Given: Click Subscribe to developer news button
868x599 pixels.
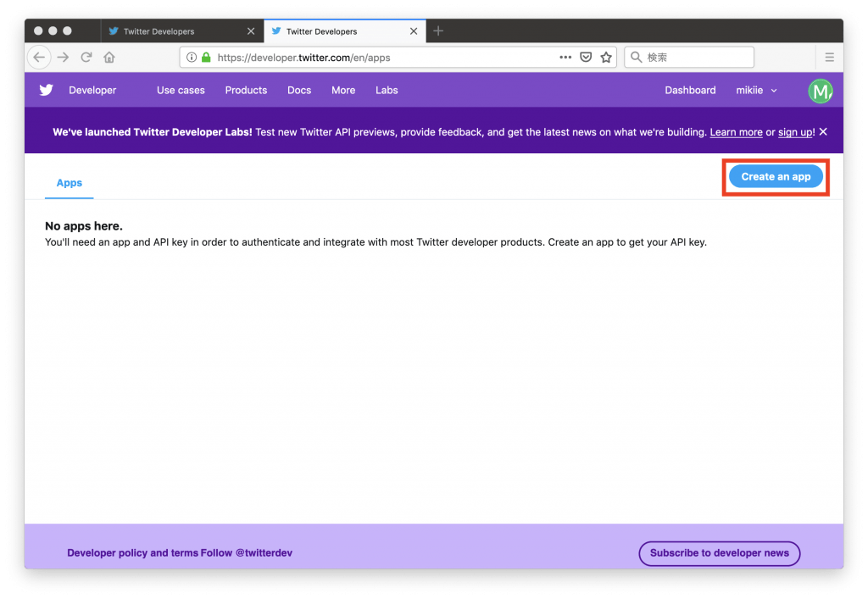Looking at the screenshot, I should click(x=719, y=553).
